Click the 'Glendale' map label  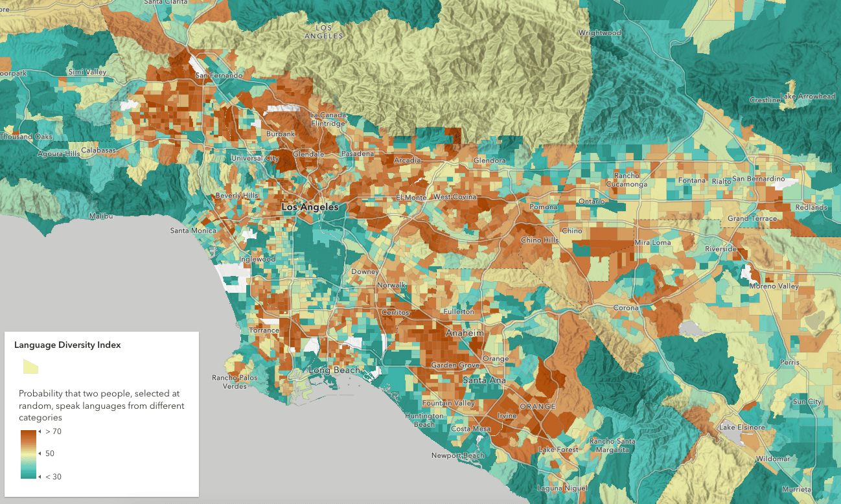coord(308,155)
